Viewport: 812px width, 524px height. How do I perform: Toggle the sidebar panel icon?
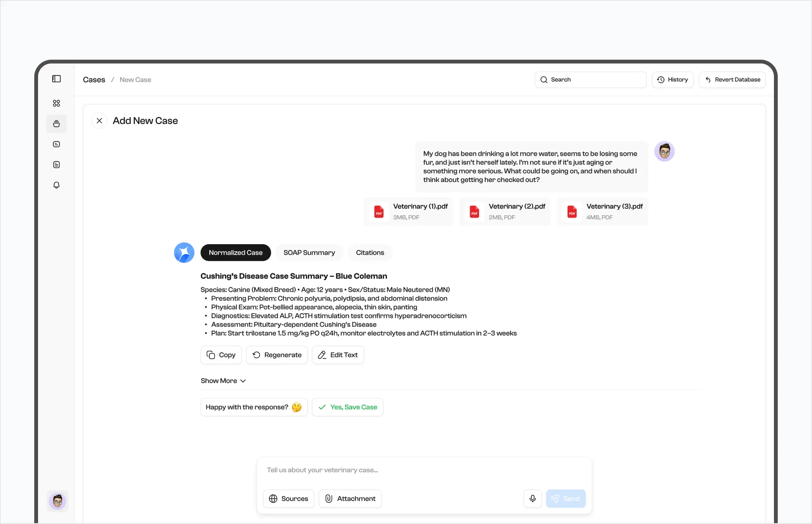pyautogui.click(x=56, y=79)
